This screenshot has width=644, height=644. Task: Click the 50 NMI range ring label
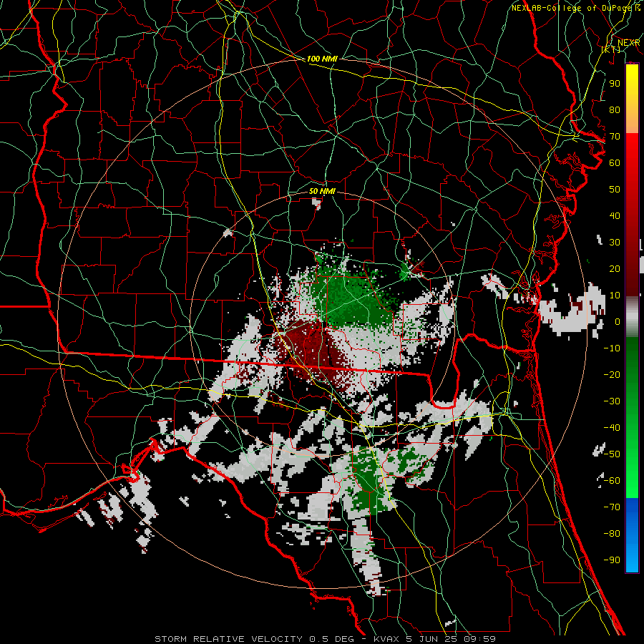[322, 191]
